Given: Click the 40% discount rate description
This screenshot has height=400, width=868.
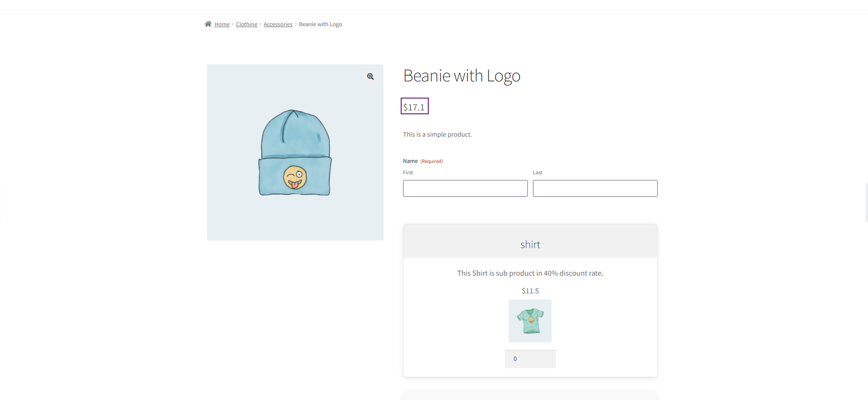Looking at the screenshot, I should (530, 273).
